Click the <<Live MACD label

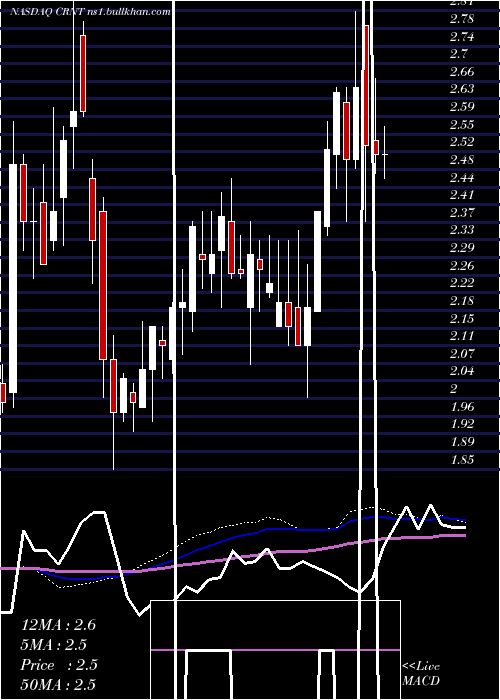coord(421,673)
